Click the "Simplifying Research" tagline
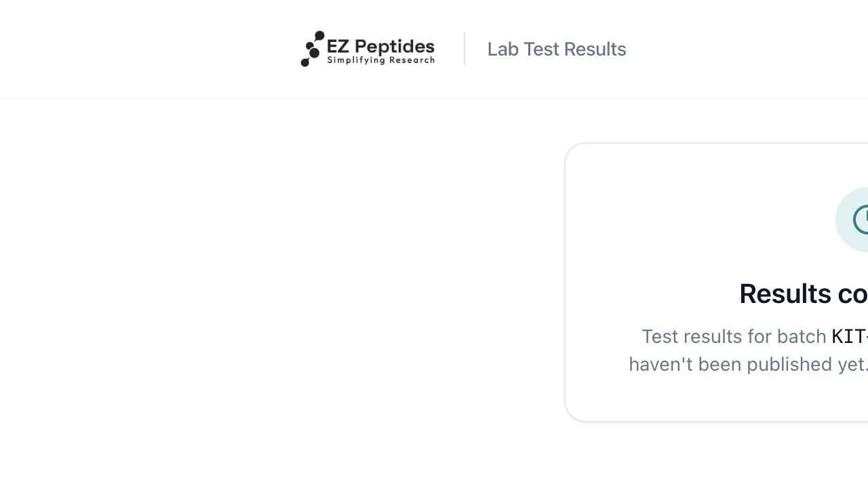The height and width of the screenshot is (488, 868). click(380, 60)
